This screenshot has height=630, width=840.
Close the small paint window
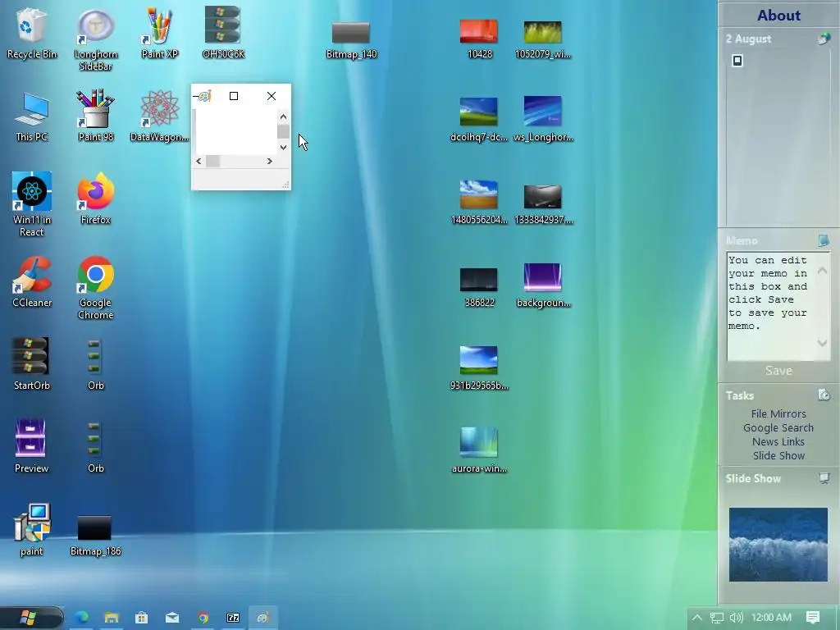[272, 96]
